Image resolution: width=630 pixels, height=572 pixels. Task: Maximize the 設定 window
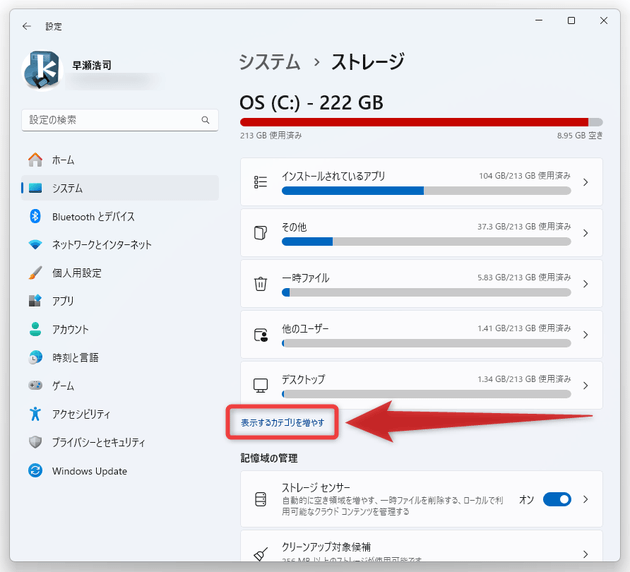(571, 20)
